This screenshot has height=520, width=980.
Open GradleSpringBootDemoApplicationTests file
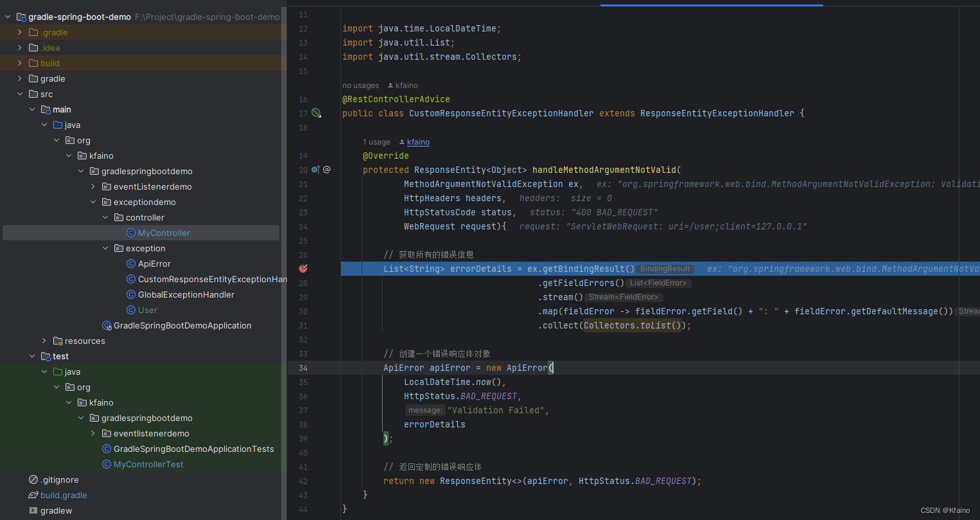pyautogui.click(x=194, y=449)
